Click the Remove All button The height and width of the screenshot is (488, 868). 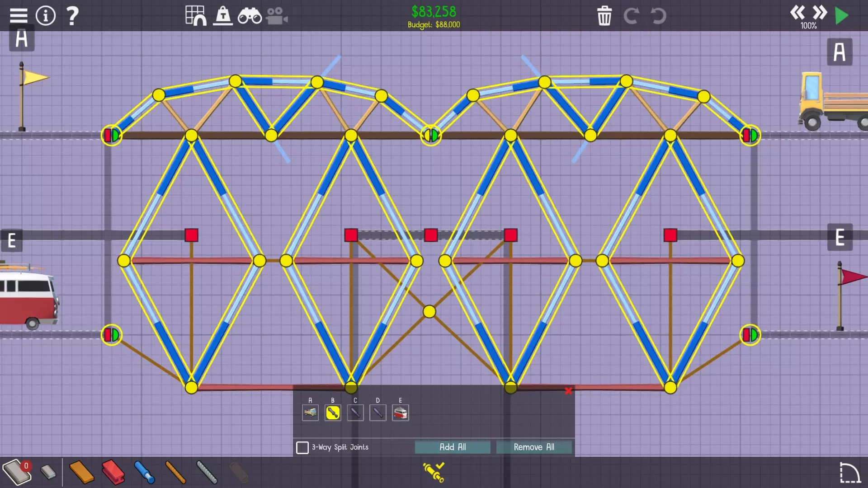coord(534,447)
